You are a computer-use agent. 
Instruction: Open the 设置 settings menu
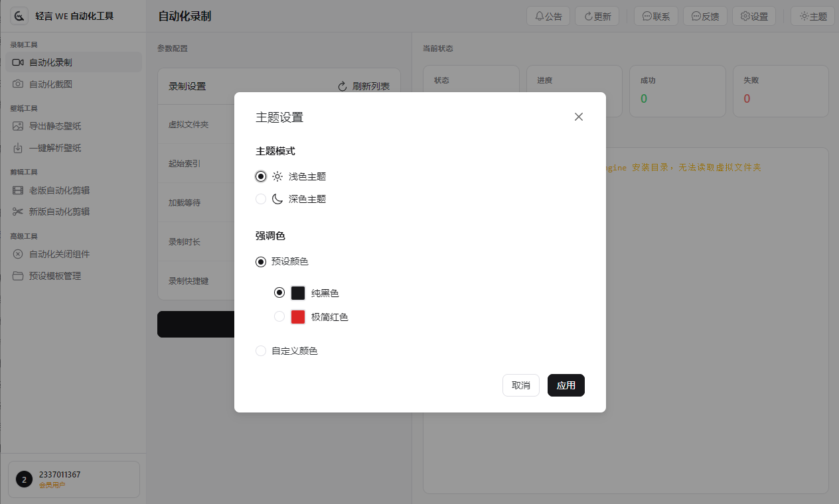753,16
